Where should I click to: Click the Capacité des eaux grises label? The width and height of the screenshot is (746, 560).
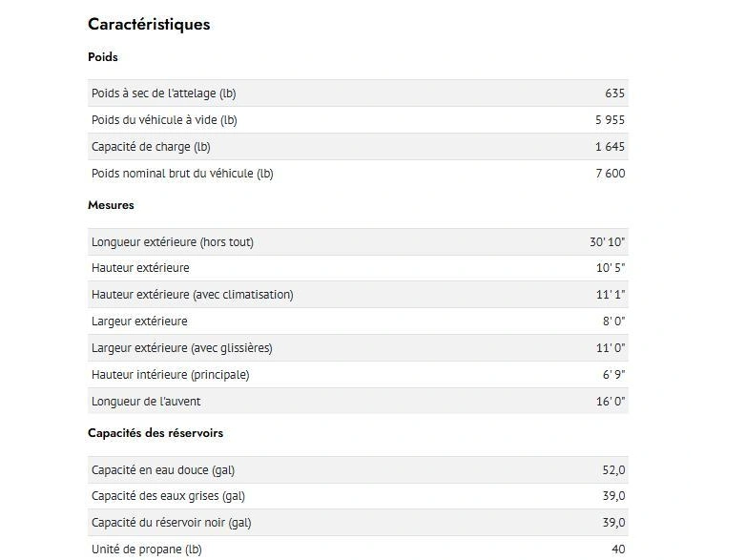[168, 496]
